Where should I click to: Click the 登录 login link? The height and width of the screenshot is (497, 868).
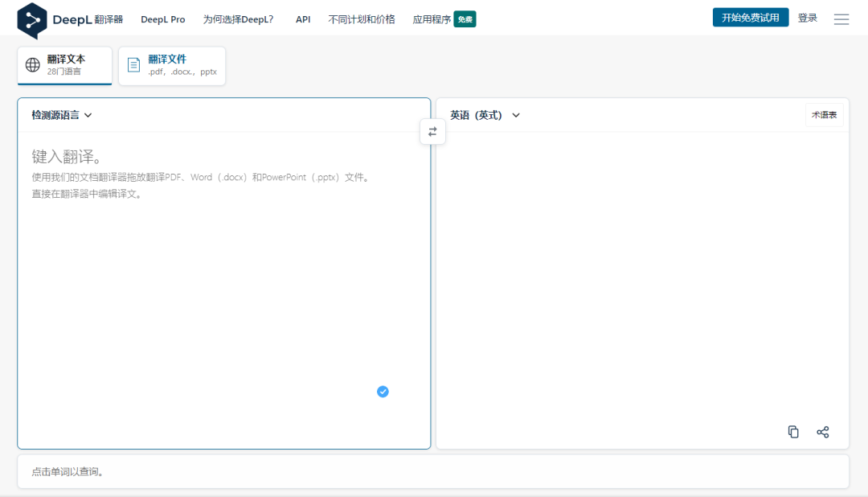pyautogui.click(x=807, y=18)
